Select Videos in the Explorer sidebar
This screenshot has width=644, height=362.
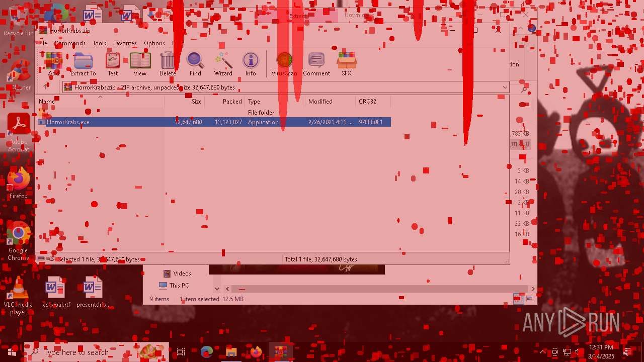(177, 274)
